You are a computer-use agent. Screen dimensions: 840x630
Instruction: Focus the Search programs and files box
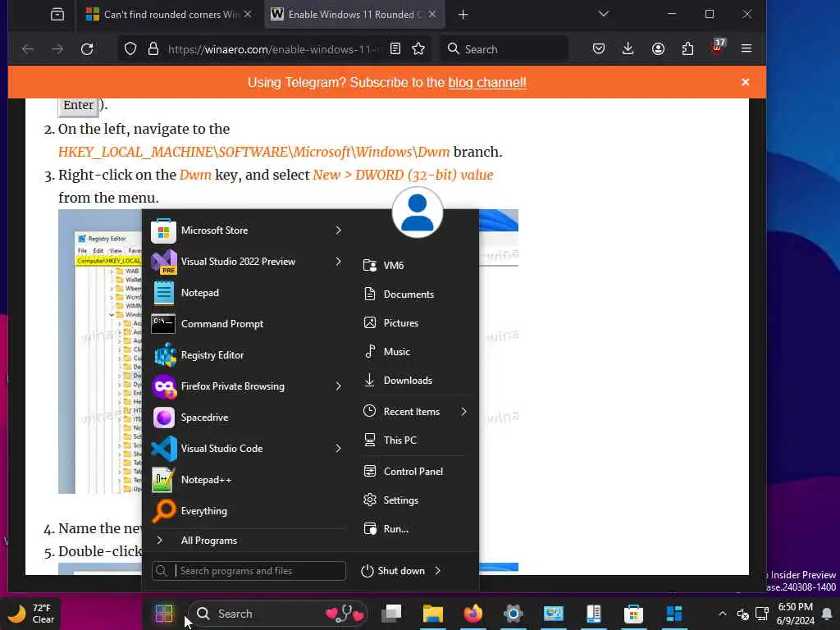(x=249, y=571)
